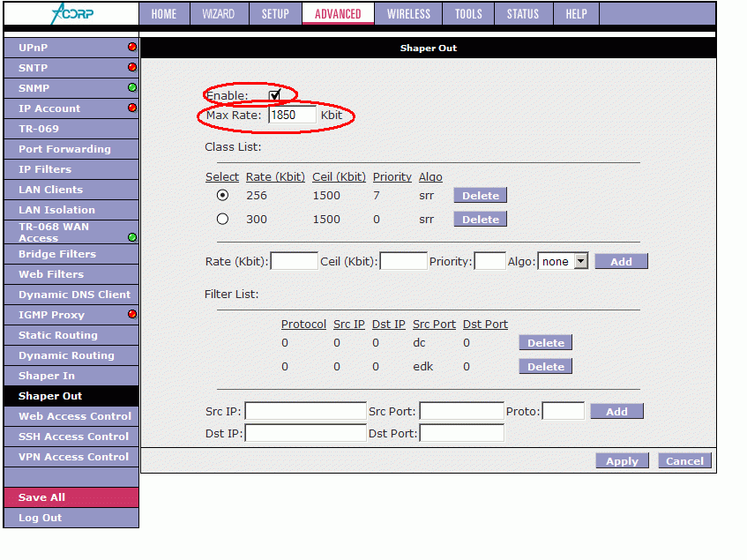Click the Src IP input field
Image resolution: width=747 pixels, height=560 pixels.
tap(305, 411)
